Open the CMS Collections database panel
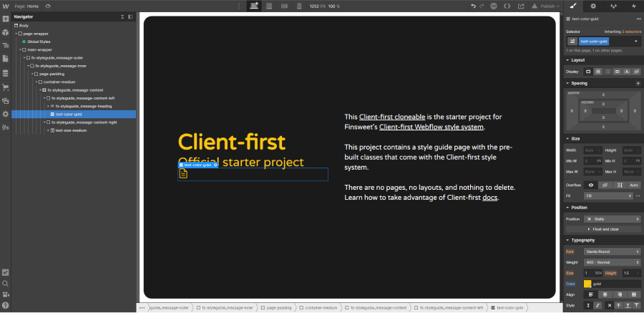644x313 pixels. pyautogui.click(x=5, y=73)
